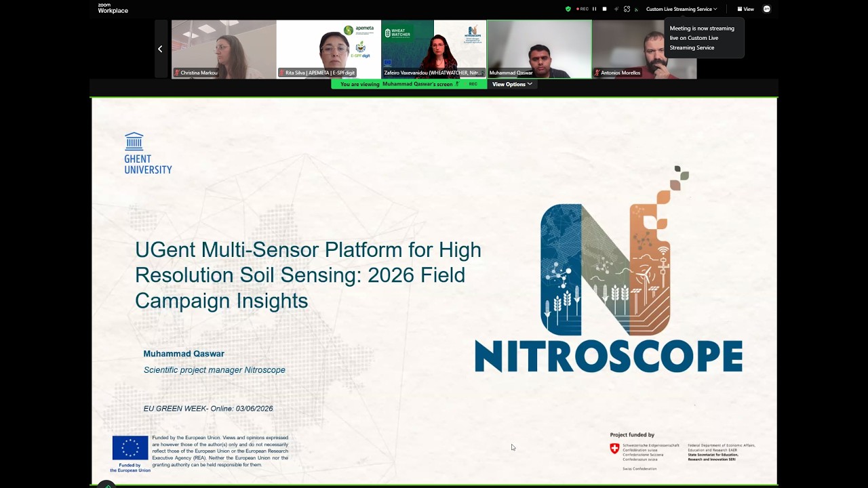Open the profile avatar in top bar

[x=767, y=9]
